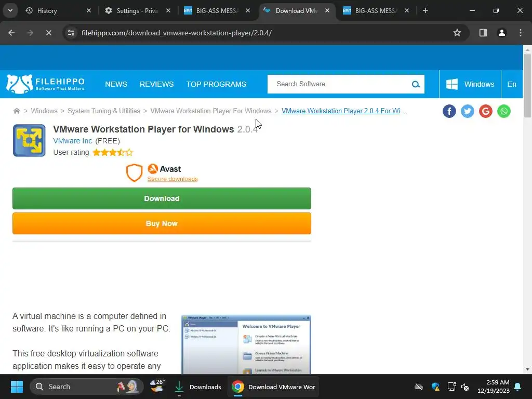Switch to the first BIG-ASS MESSAGE tab
This screenshot has width=532, height=399.
tap(217, 11)
